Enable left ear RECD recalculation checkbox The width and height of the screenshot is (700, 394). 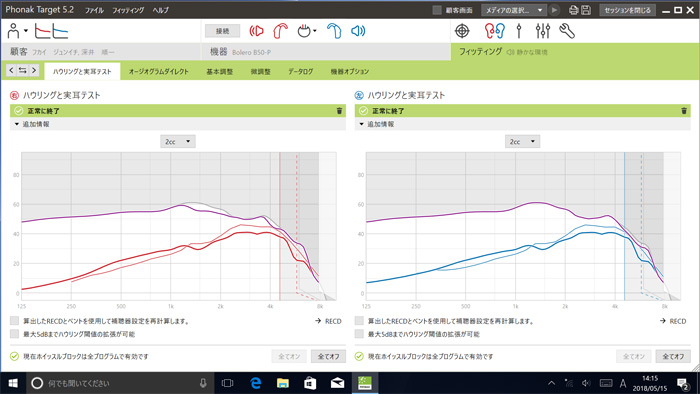pos(359,321)
